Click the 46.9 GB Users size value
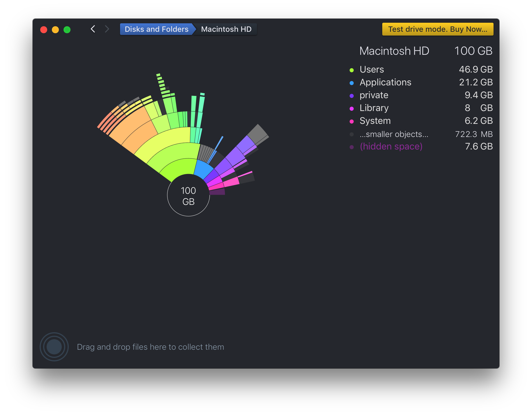The height and width of the screenshot is (415, 532). click(476, 69)
